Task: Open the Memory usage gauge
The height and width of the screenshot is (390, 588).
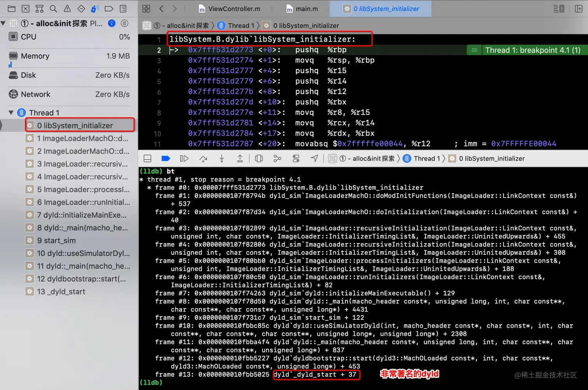Action: tap(69, 56)
